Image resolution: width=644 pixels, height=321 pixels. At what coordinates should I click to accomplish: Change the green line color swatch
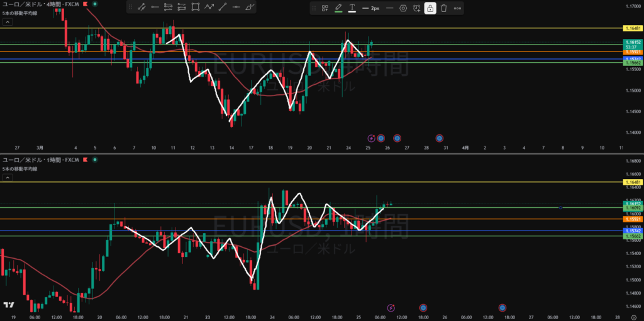pos(338,8)
